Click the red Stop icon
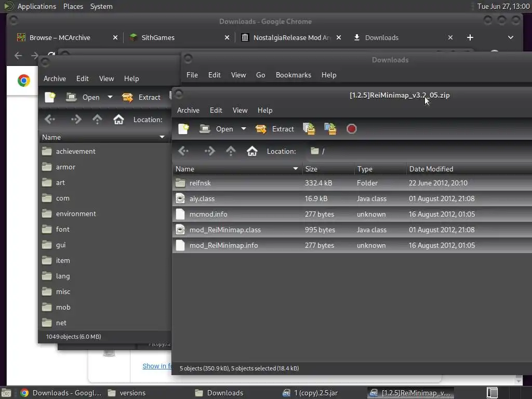The width and height of the screenshot is (532, 399). (352, 129)
